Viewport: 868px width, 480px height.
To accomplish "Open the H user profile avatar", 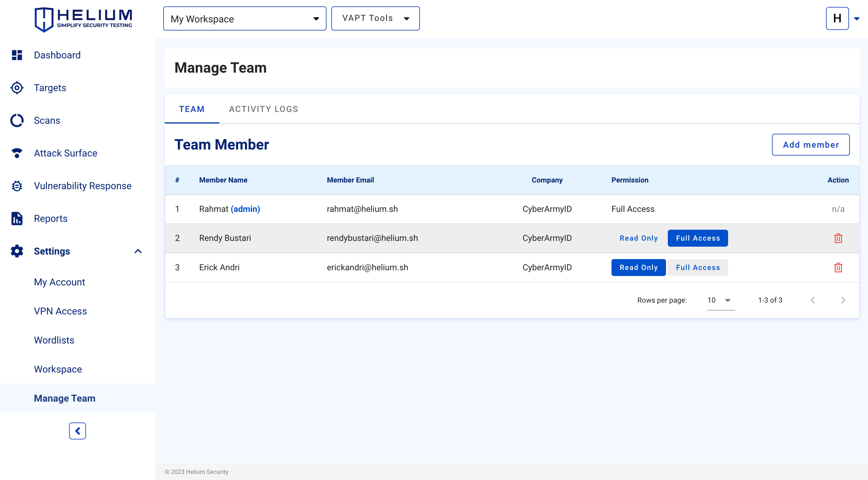I will (x=837, y=18).
